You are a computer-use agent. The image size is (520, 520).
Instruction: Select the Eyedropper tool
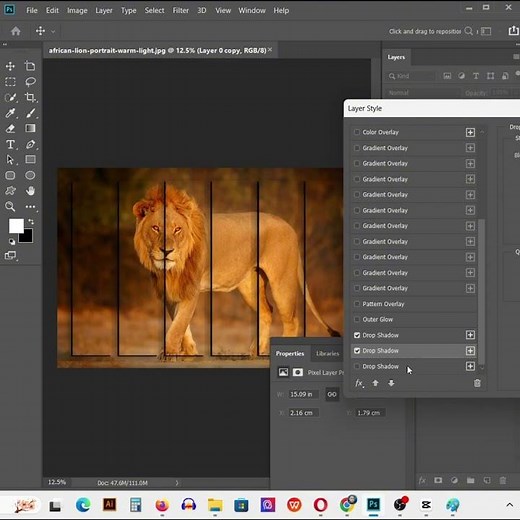point(10,113)
